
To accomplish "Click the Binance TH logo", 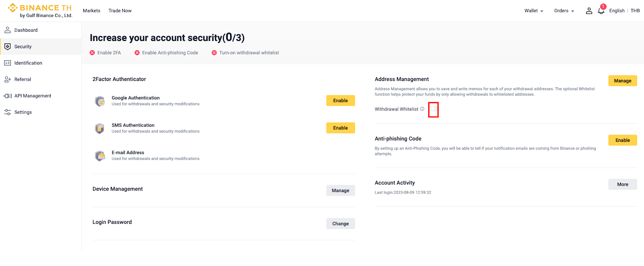I will tap(40, 10).
